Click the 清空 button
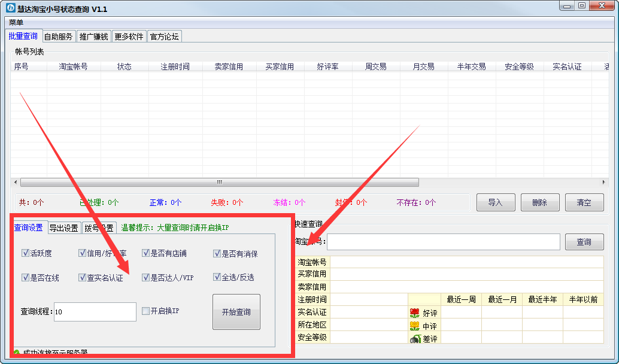Image resolution: width=619 pixels, height=364 pixels. pos(584,202)
